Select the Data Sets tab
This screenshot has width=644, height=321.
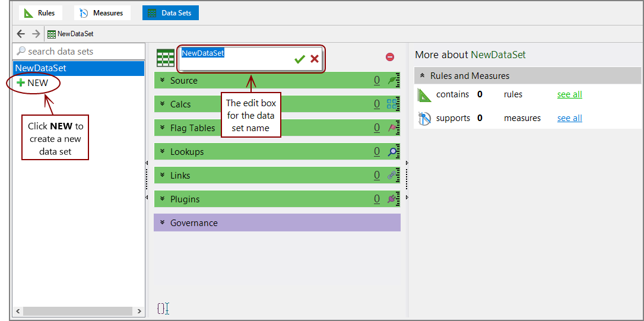pyautogui.click(x=170, y=13)
